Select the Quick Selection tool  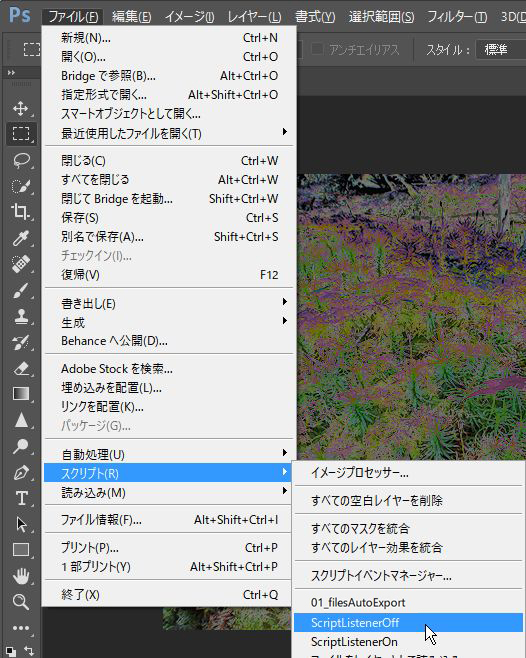[x=21, y=186]
